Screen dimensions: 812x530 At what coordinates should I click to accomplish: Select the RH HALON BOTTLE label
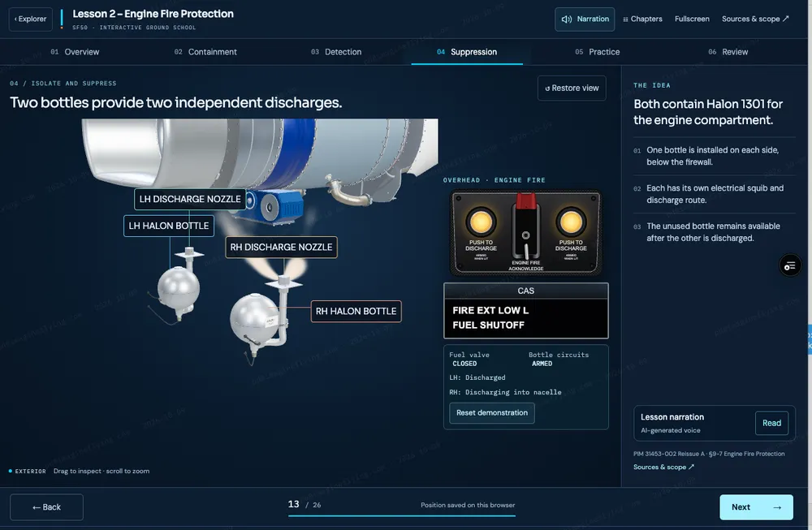pos(356,312)
